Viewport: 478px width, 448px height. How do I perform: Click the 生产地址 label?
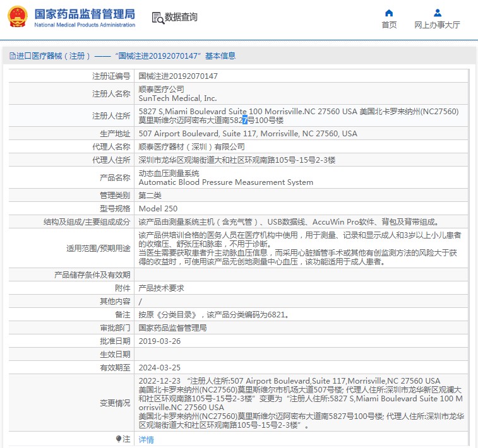[115, 133]
